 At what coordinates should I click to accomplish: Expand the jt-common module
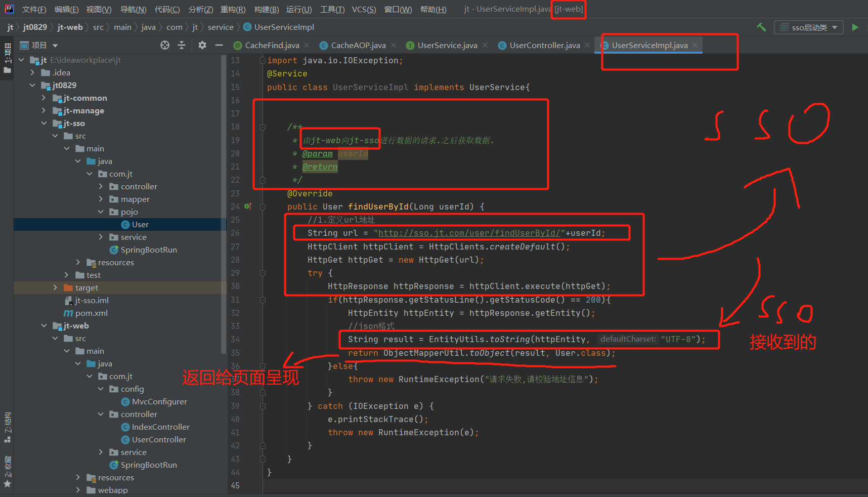coord(44,98)
